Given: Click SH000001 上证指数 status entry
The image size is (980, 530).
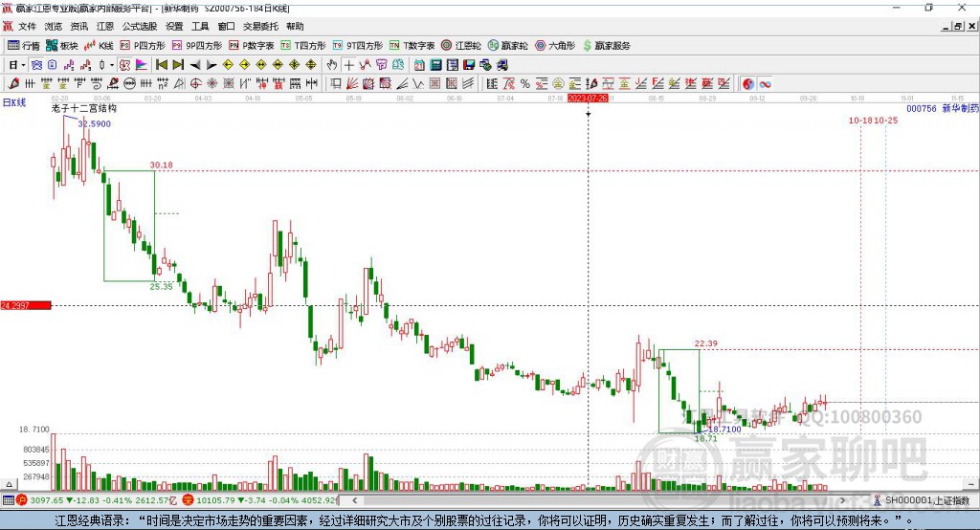Looking at the screenshot, I should [x=926, y=500].
